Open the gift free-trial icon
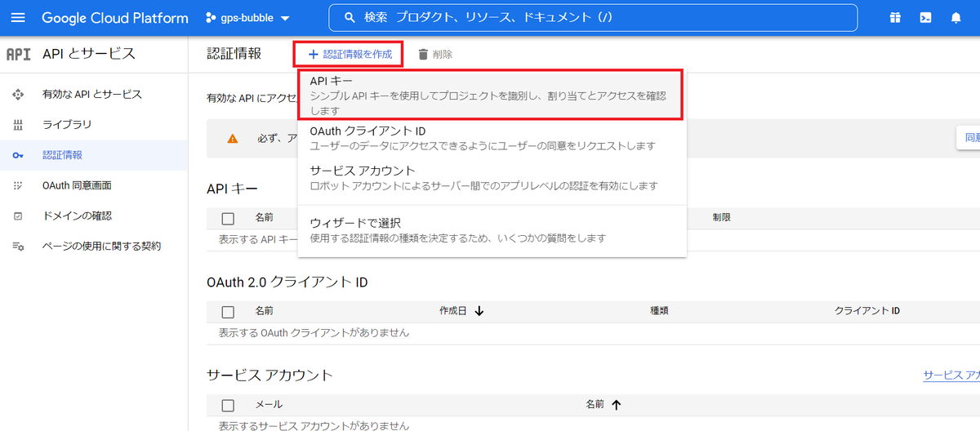Screen dimensions: 980x431 coord(896,18)
